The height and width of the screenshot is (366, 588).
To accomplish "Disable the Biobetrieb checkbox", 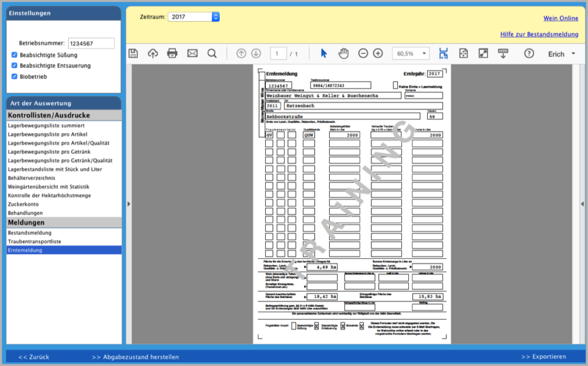I will tap(14, 76).
